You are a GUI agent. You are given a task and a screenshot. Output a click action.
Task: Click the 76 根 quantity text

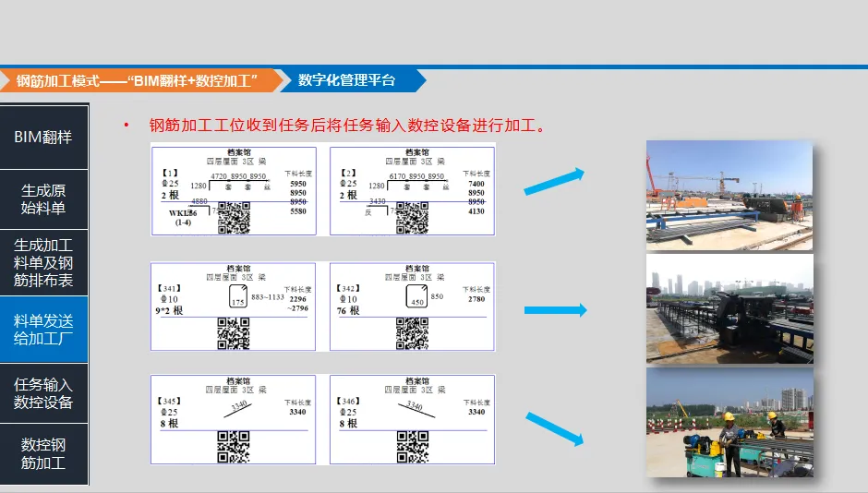point(348,310)
